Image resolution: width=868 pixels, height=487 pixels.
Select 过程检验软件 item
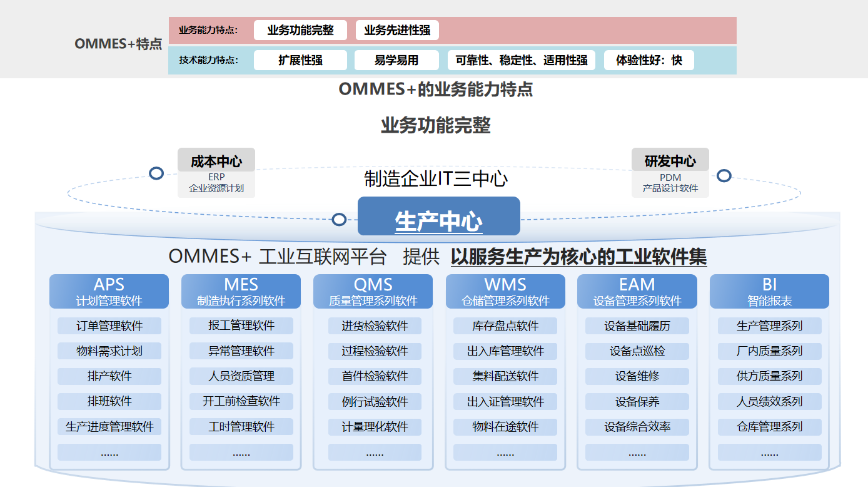point(375,351)
